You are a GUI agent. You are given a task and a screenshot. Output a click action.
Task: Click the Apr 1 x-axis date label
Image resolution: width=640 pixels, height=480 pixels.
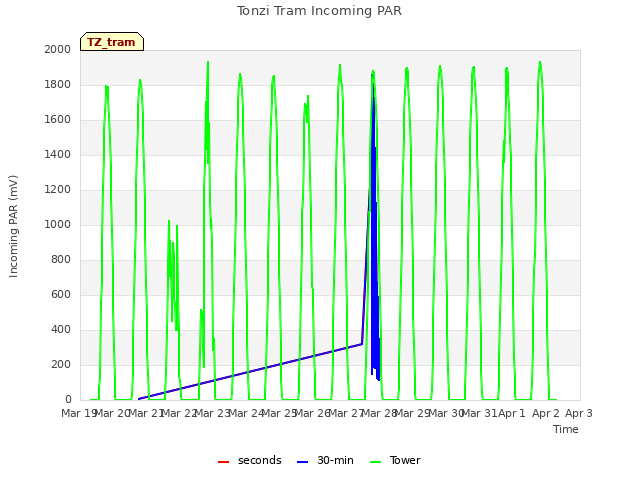click(512, 413)
